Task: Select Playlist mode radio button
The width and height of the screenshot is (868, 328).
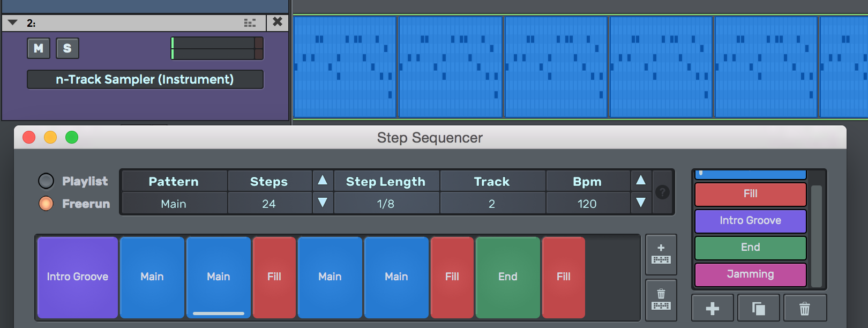Action: tap(46, 181)
